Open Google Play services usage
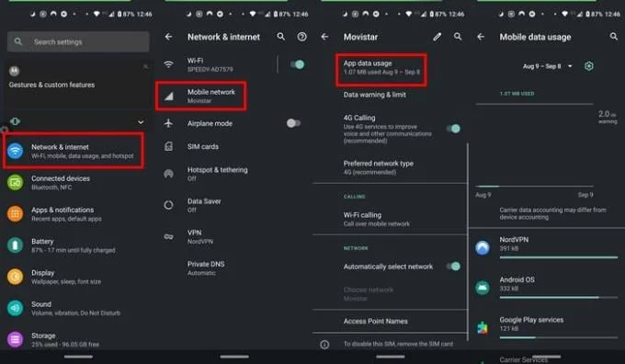This screenshot has width=625, height=364. (x=547, y=327)
